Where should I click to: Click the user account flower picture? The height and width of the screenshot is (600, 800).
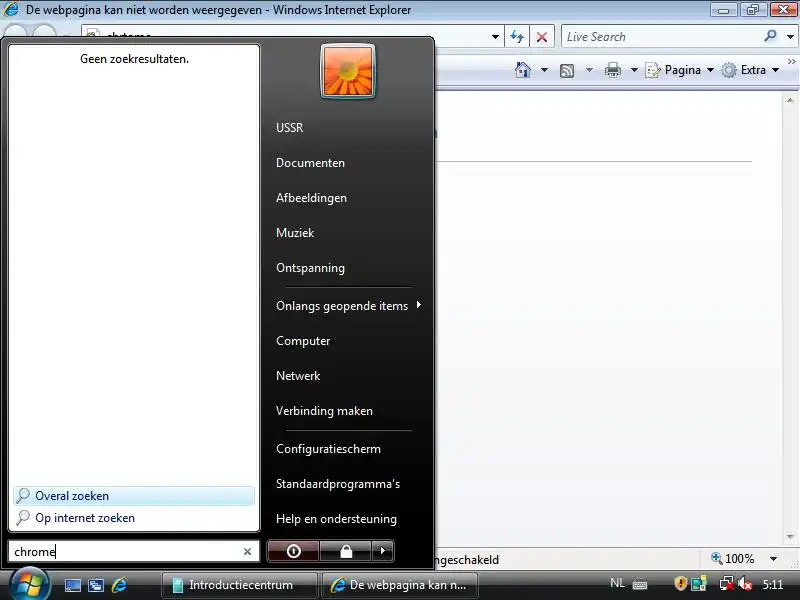tap(347, 71)
